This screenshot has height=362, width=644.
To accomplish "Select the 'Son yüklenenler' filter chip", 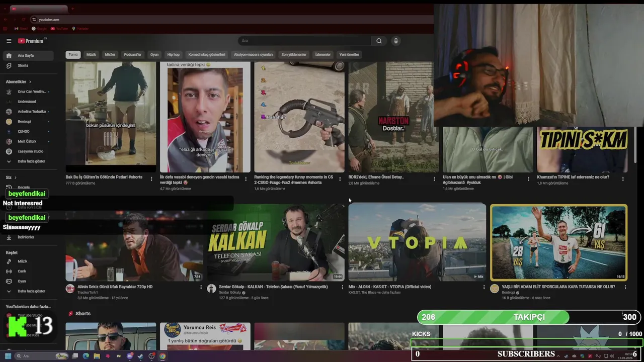I will 294,55.
